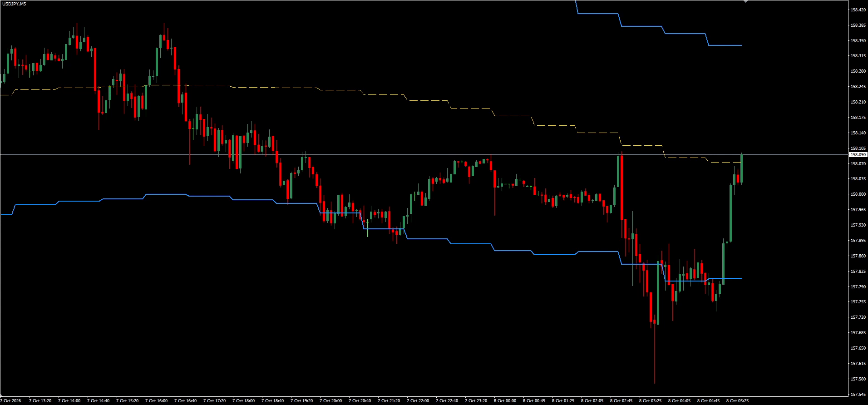
Task: Click the 158.140 price scale value
Action: [x=858, y=133]
